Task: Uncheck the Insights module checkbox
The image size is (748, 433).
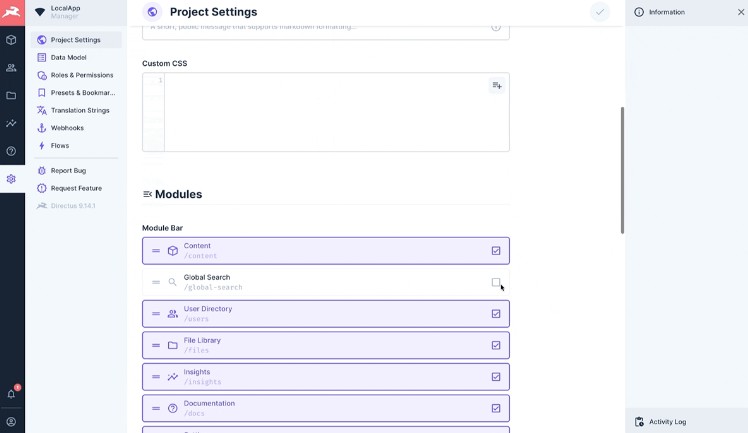Action: [x=496, y=377]
